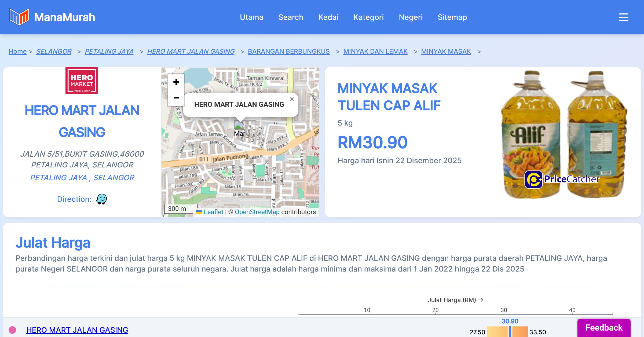
Task: Click the Hero Market logo
Action: pyautogui.click(x=82, y=80)
